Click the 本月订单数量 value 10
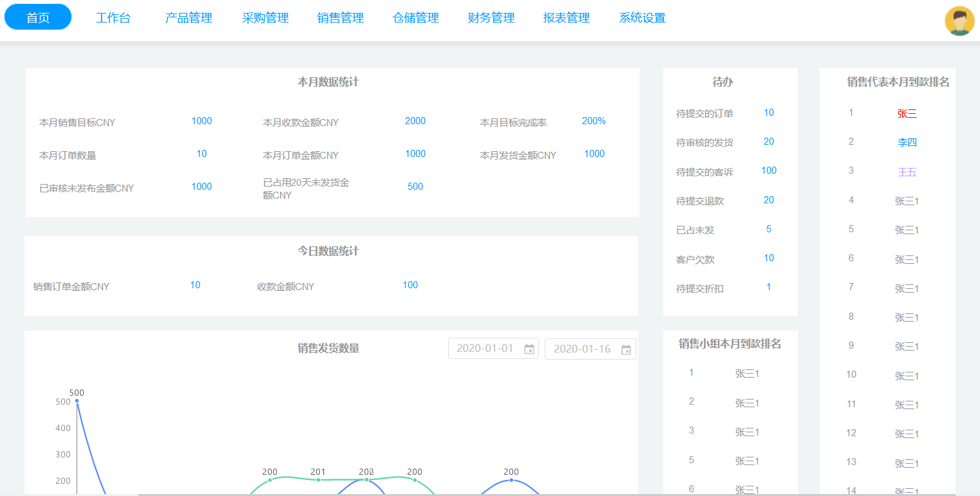The width and height of the screenshot is (980, 496). [x=202, y=154]
